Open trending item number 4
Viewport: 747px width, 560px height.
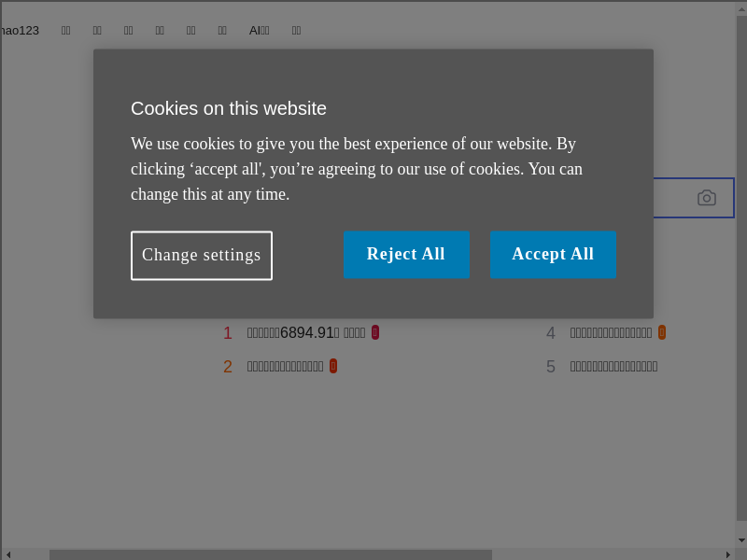611,332
